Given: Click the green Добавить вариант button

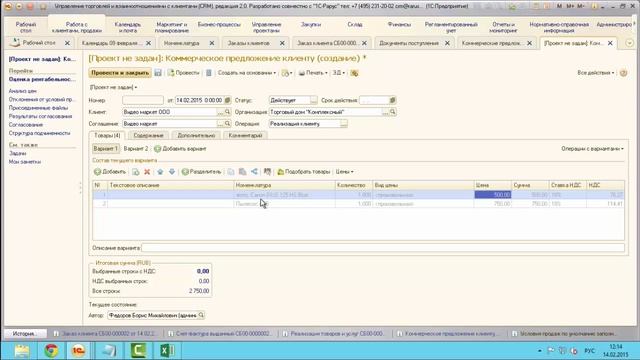Looking at the screenshot, I should [x=180, y=149].
